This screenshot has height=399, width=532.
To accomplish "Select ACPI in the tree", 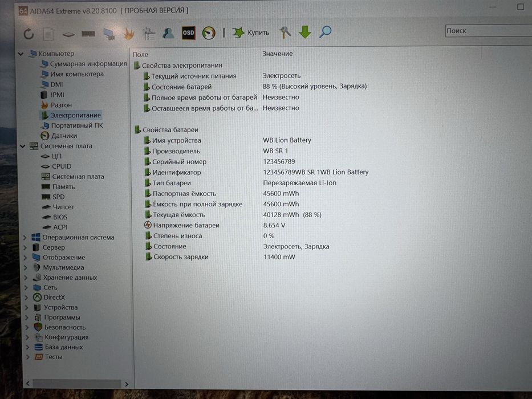I will pos(55,227).
